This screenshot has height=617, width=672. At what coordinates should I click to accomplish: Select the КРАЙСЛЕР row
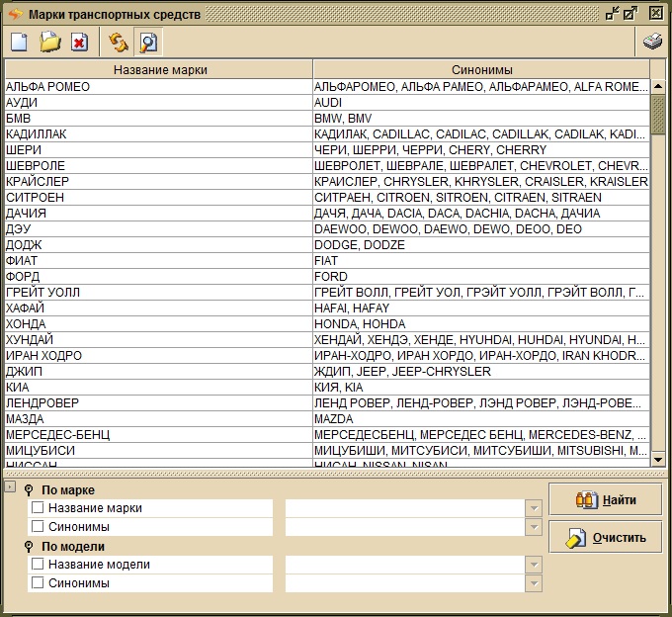point(327,182)
